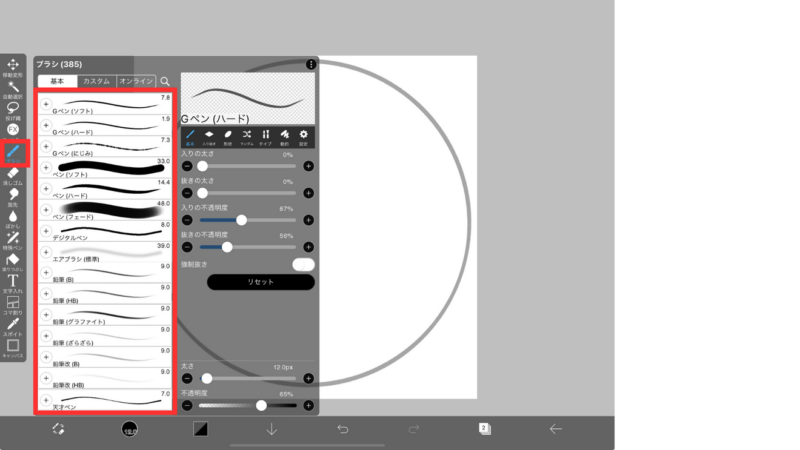Select the Move/Transform tool in left toolbar
The height and width of the screenshot is (450, 800).
click(13, 66)
